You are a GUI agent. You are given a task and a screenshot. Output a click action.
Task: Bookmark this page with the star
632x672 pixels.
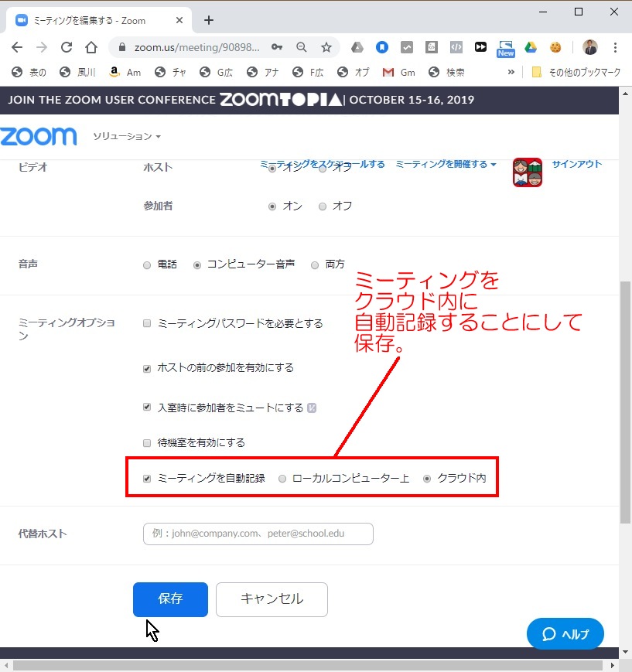click(x=326, y=47)
